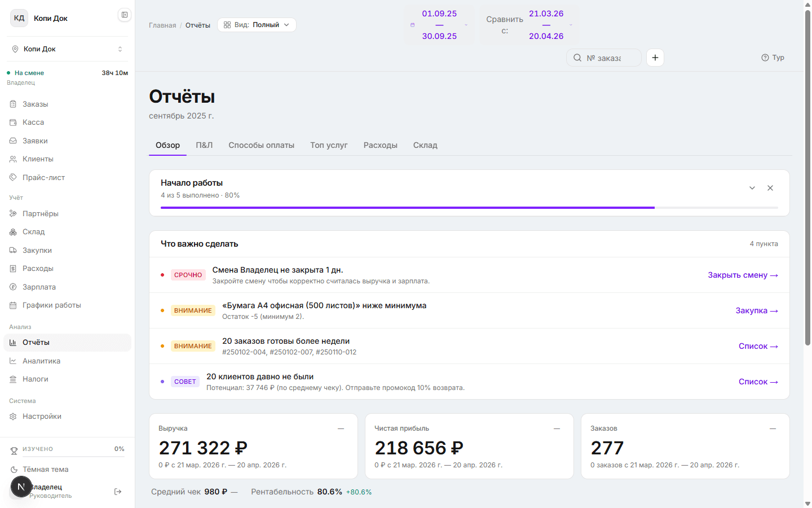Viewport: 812px width, 508px height.
Task: Click the logout icon next to Владелец
Action: point(118,492)
